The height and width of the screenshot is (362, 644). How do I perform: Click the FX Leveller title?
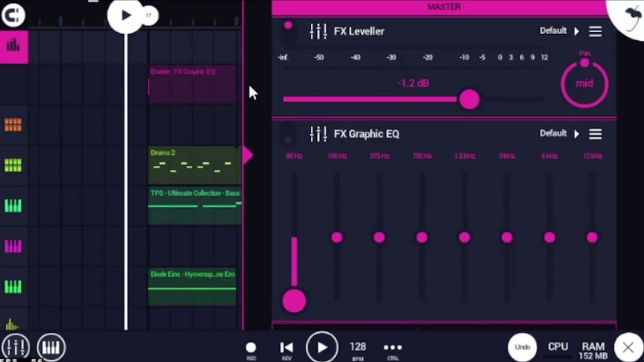pos(359,31)
